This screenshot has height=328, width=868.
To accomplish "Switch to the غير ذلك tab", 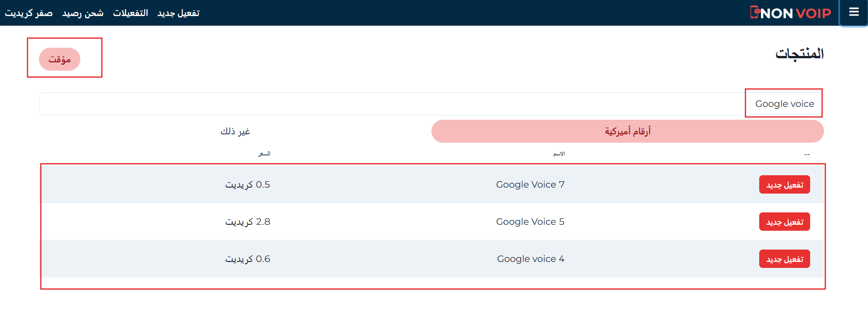I will [x=235, y=131].
